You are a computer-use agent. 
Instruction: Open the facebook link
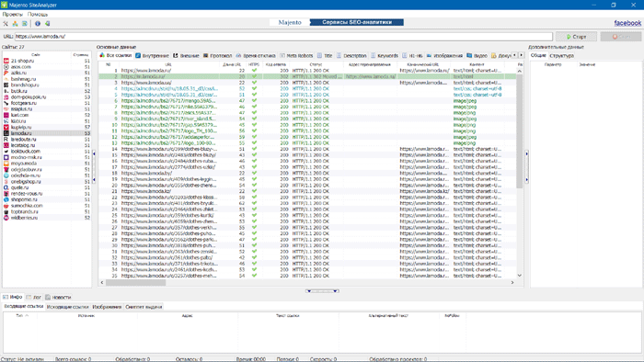[627, 23]
